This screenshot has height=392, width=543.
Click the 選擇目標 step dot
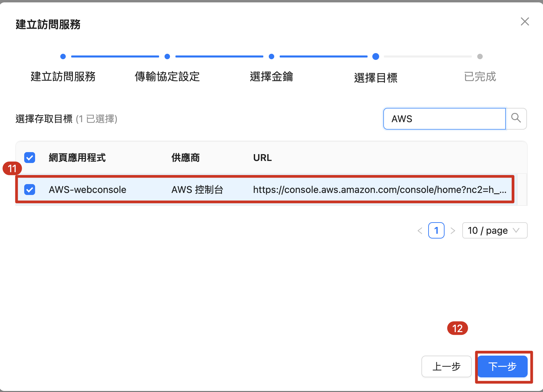click(376, 56)
